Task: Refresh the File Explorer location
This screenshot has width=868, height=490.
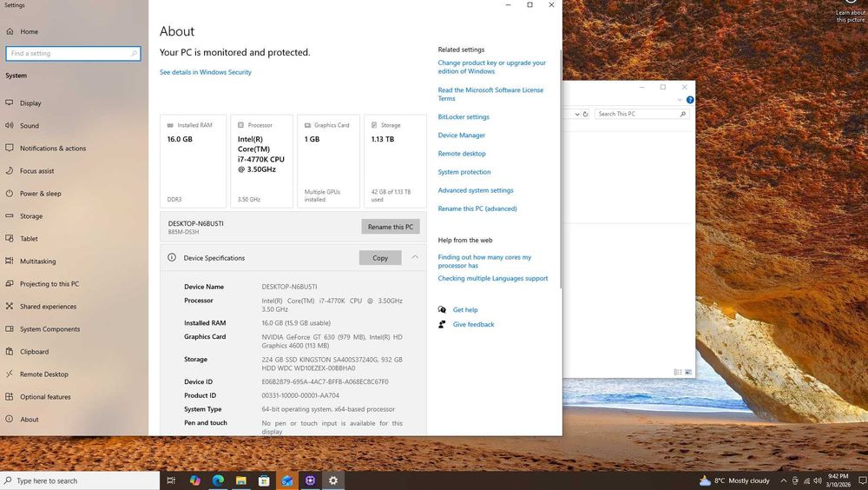Action: pos(585,114)
